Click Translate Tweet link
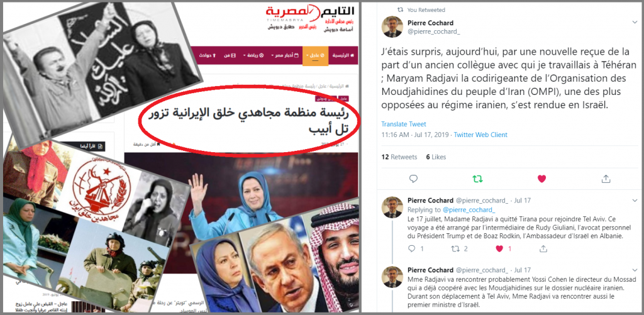 pyautogui.click(x=403, y=124)
